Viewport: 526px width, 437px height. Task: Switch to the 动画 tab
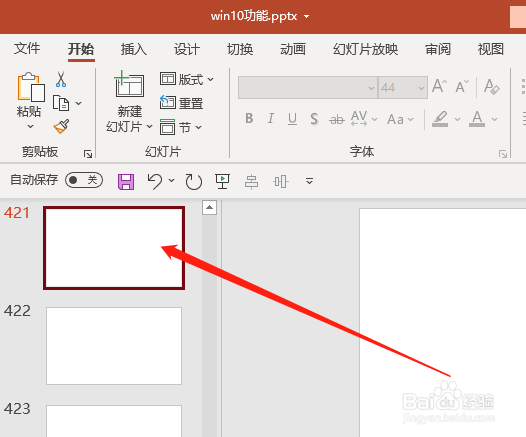(293, 49)
